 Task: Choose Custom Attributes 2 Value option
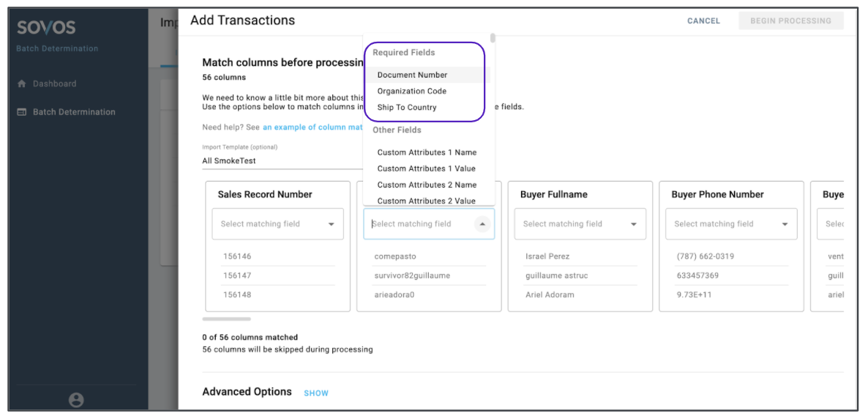pyautogui.click(x=426, y=201)
